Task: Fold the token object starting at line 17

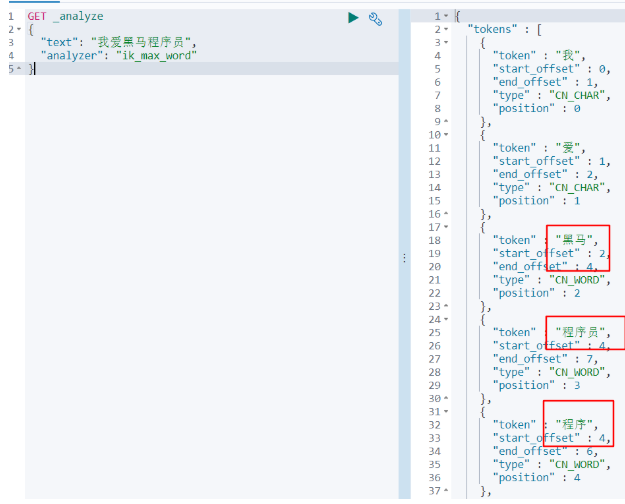Action: click(x=446, y=227)
